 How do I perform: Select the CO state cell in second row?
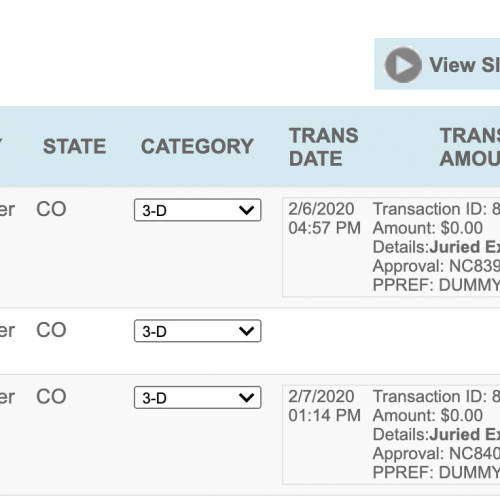(x=51, y=330)
